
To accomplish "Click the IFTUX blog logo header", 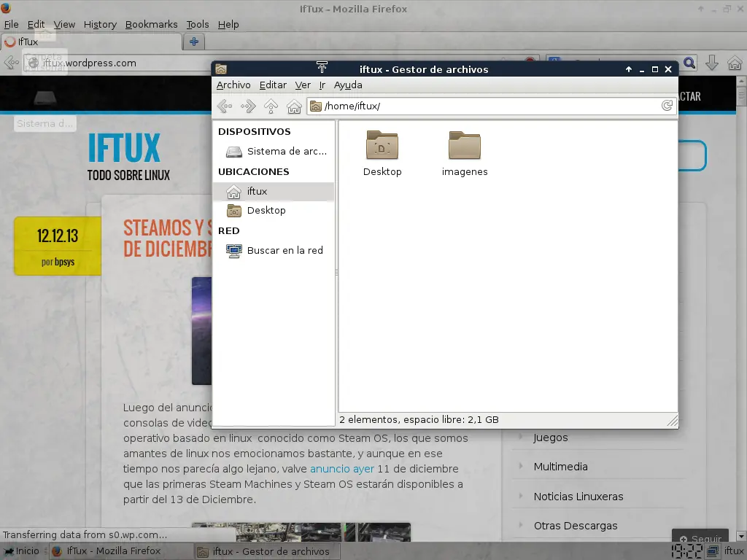I will [124, 148].
